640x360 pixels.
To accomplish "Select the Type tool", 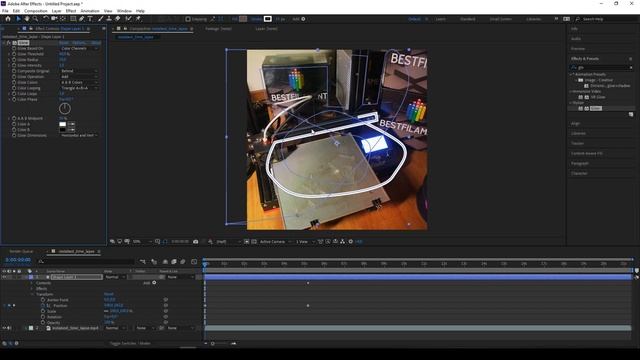I will (x=90, y=19).
